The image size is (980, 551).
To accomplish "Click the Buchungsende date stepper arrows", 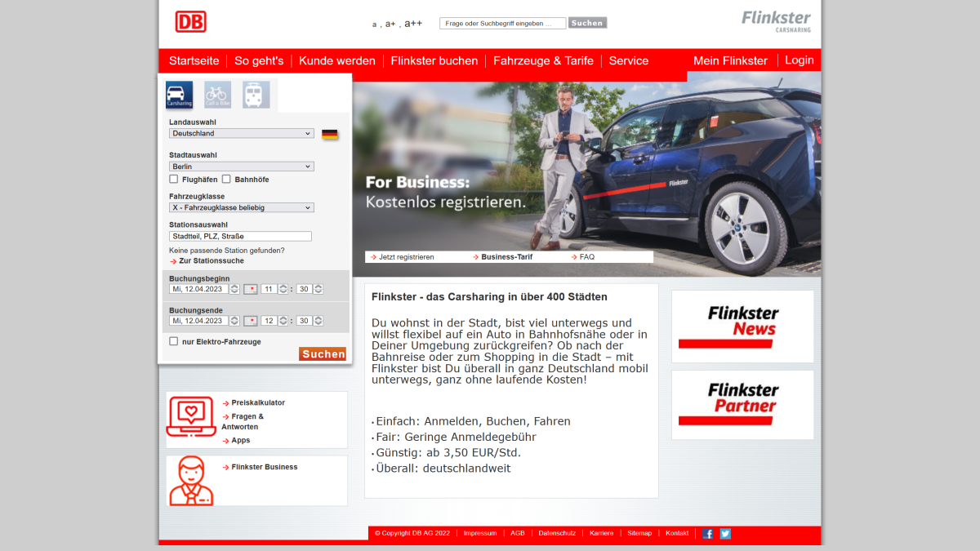I will [x=234, y=321].
